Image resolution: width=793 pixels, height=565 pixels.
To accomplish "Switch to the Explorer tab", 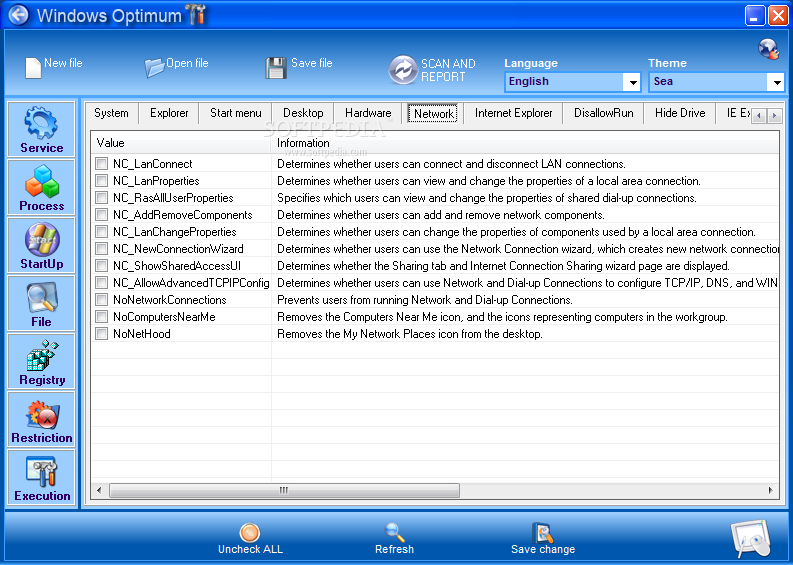I will pos(169,113).
